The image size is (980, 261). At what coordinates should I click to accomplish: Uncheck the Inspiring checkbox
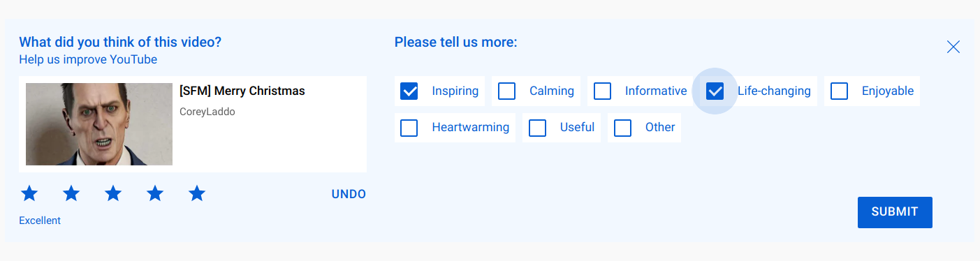pos(409,91)
